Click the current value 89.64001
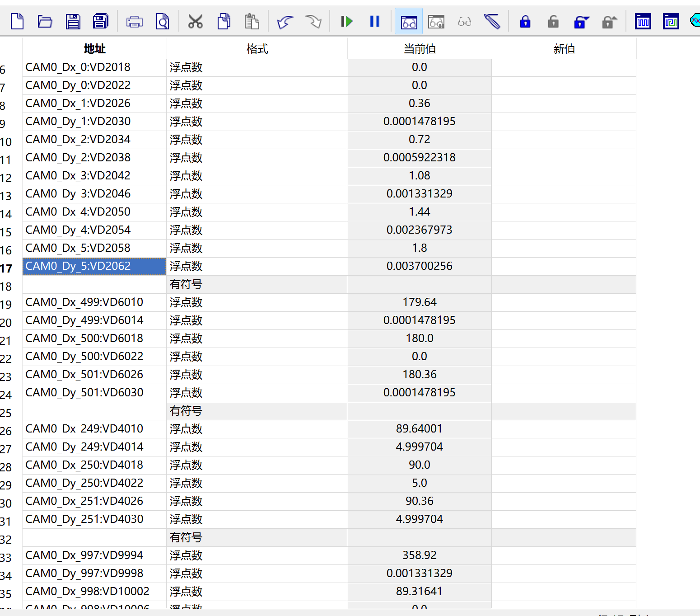700x616 pixels. pyautogui.click(x=420, y=429)
